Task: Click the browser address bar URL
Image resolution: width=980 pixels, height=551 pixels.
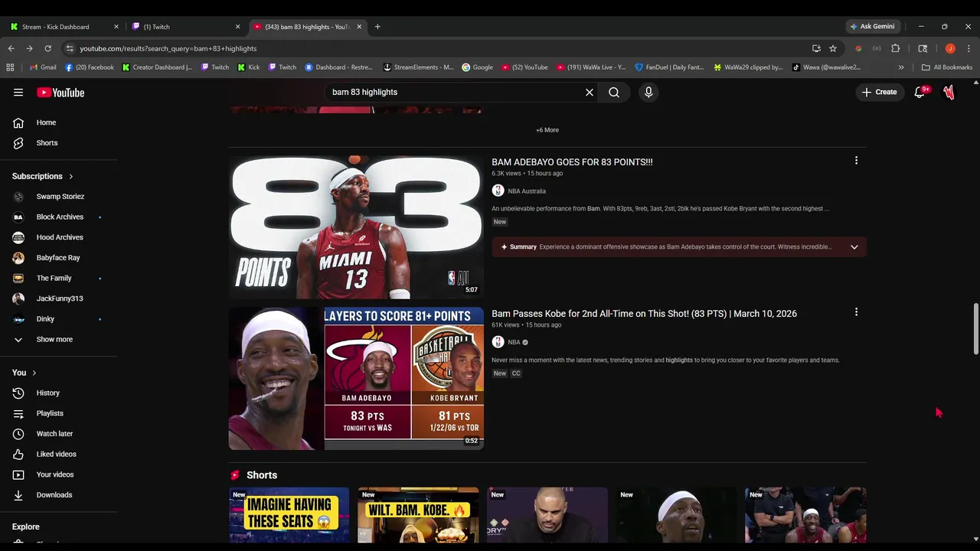Action: coord(168,48)
